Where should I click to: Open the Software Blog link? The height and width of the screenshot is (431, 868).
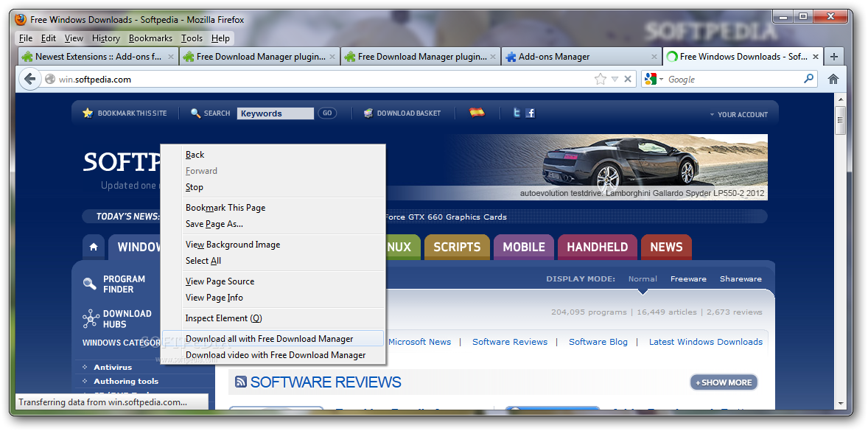[598, 342]
